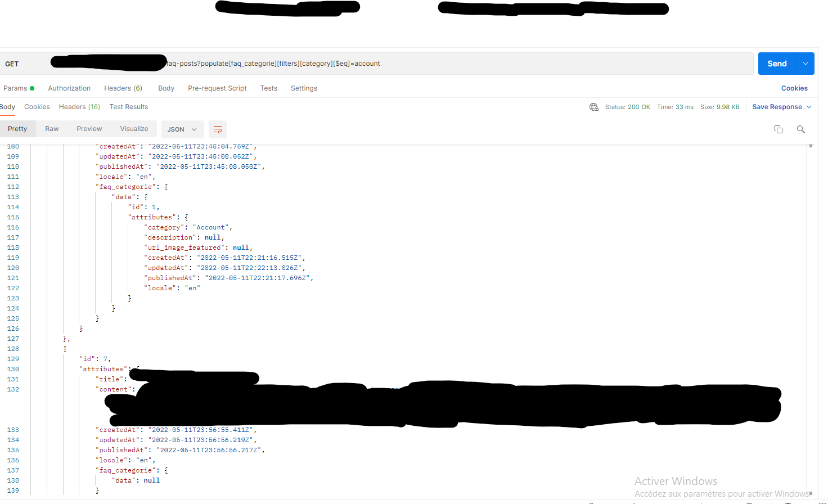Switch to the Authorization tab

69,88
